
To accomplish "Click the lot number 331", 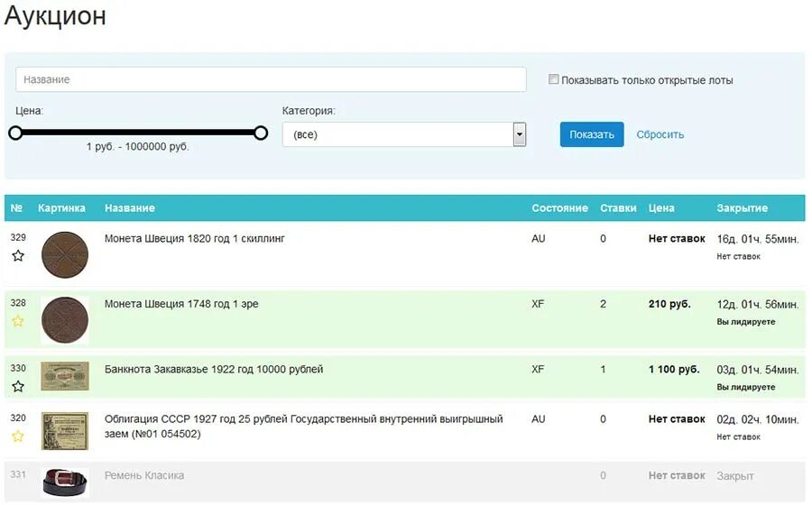I will pyautogui.click(x=18, y=474).
